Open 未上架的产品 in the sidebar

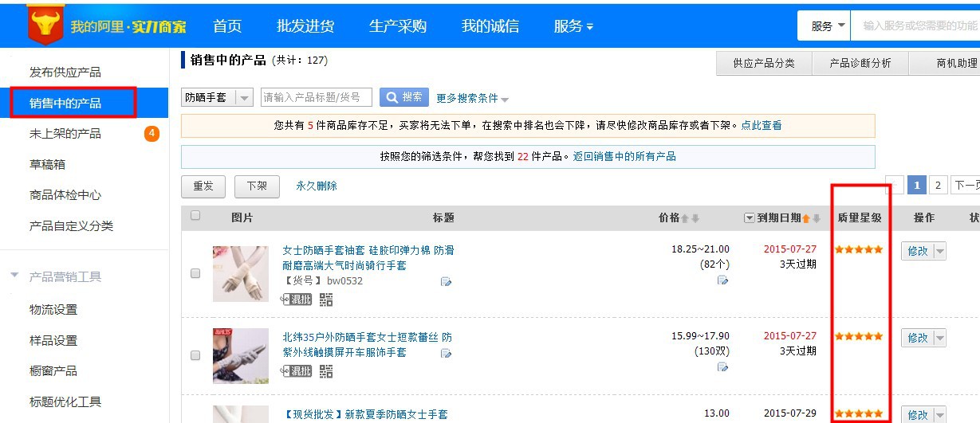(65, 134)
